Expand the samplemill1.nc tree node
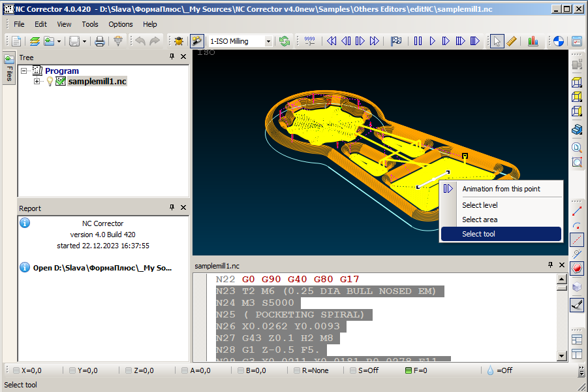 (37, 81)
